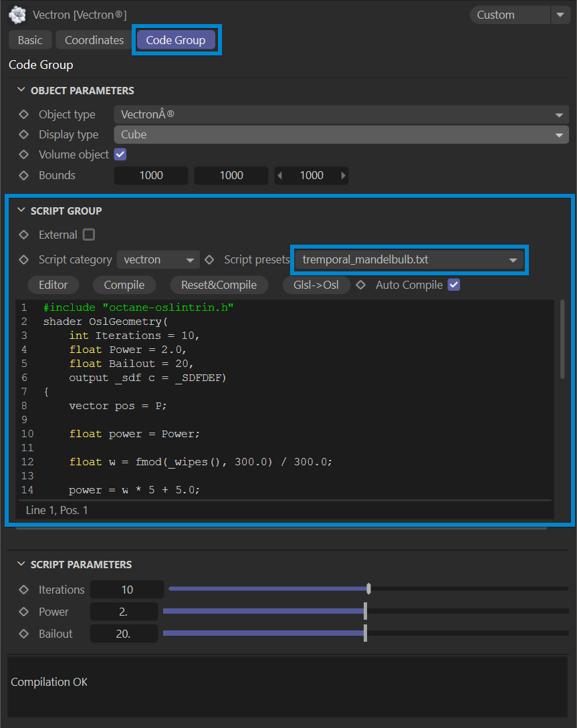Click keyframe diamond beside Volume object
This screenshot has width=577, height=728.
pos(24,154)
